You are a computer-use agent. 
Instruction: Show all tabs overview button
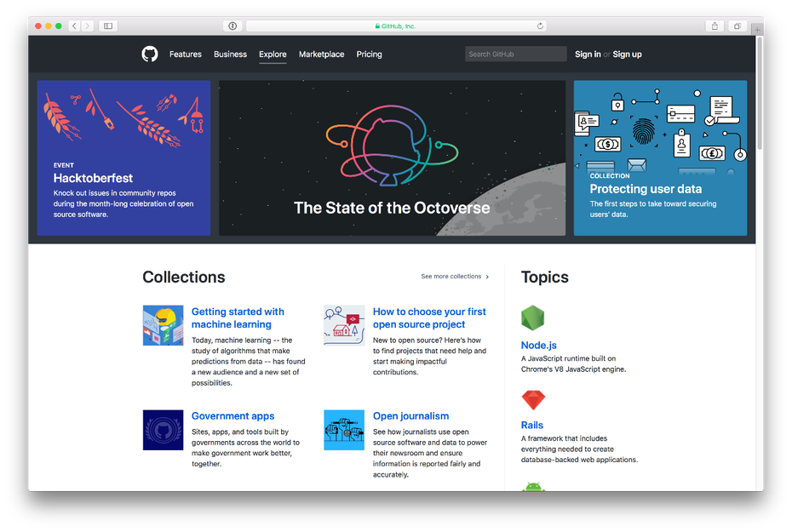pyautogui.click(x=737, y=26)
